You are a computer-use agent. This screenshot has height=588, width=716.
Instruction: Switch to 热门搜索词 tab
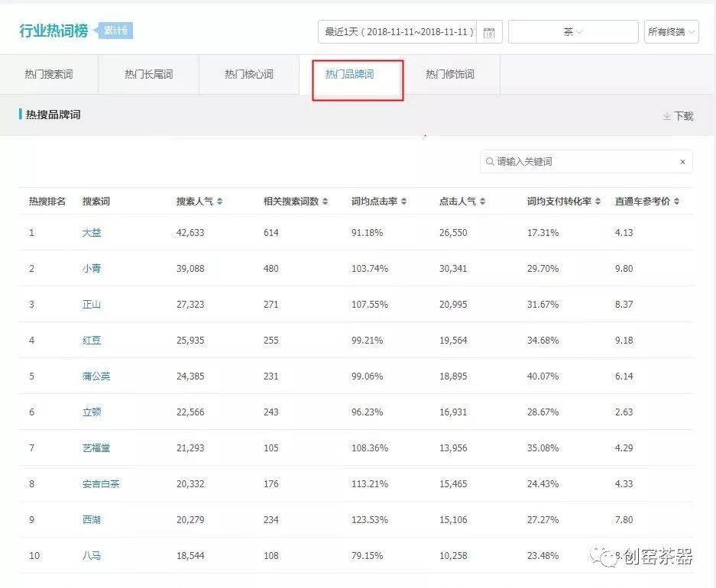click(x=49, y=74)
